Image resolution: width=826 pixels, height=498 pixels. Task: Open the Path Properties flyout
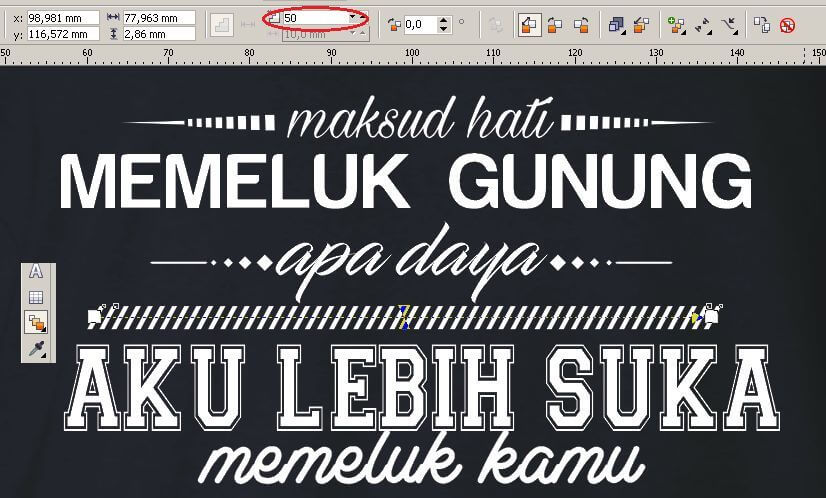click(730, 25)
